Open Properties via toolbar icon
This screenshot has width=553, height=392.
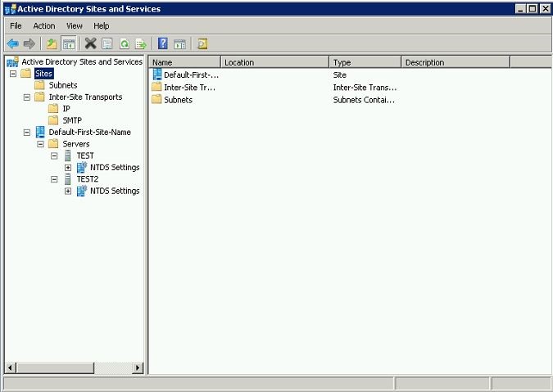point(107,43)
